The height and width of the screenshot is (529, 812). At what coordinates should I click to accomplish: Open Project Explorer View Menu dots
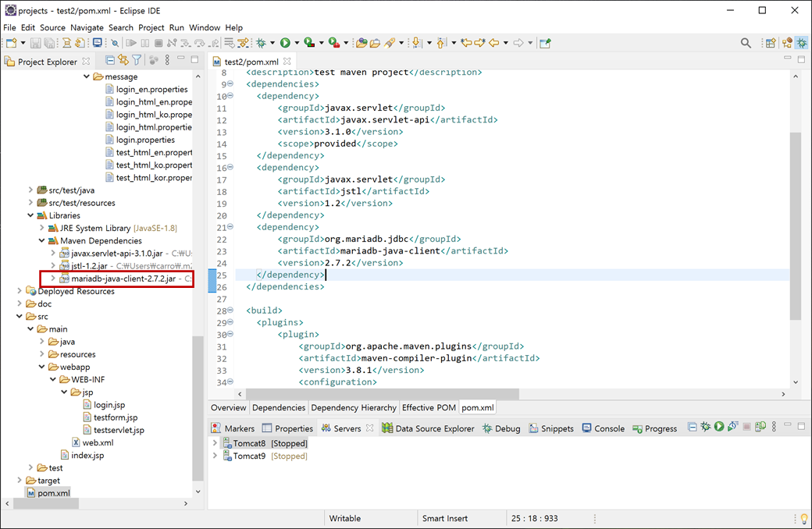pos(167,61)
